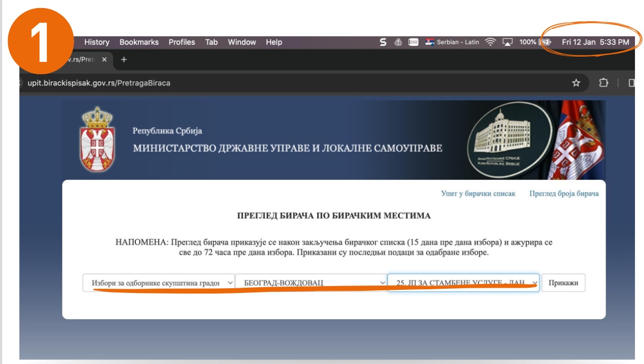Click the screen mirroring icon
The width and height of the screenshot is (644, 364).
pyautogui.click(x=508, y=42)
